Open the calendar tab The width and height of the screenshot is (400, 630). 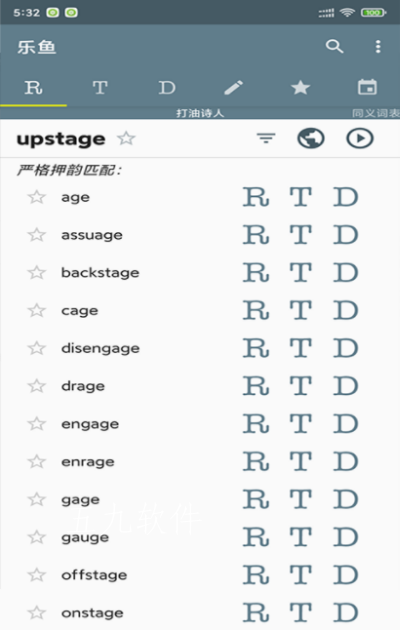(x=367, y=87)
